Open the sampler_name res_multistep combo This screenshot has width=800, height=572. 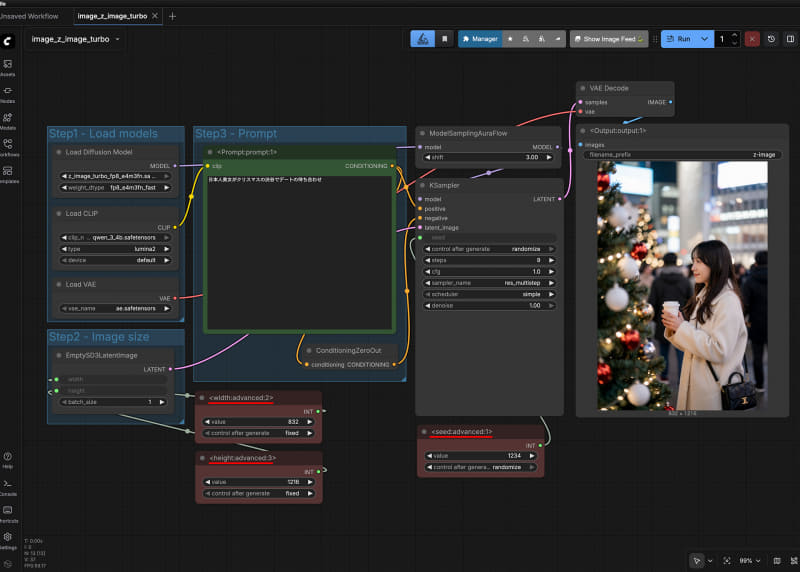(x=489, y=283)
